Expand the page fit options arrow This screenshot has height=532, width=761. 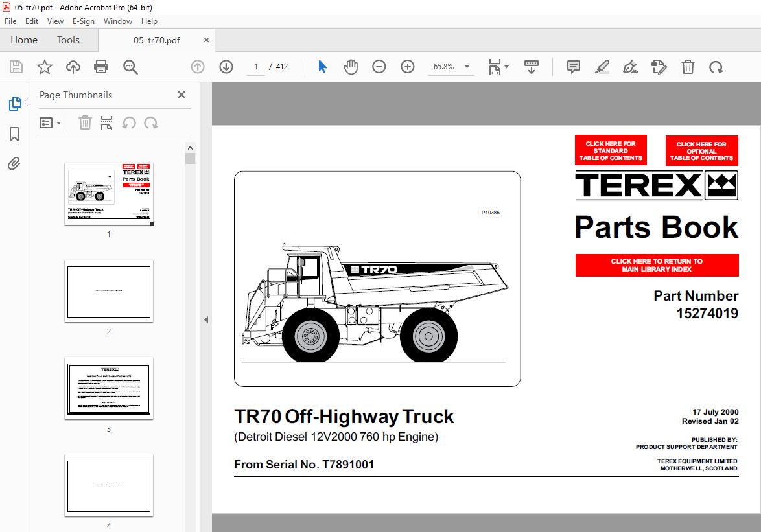(x=507, y=67)
